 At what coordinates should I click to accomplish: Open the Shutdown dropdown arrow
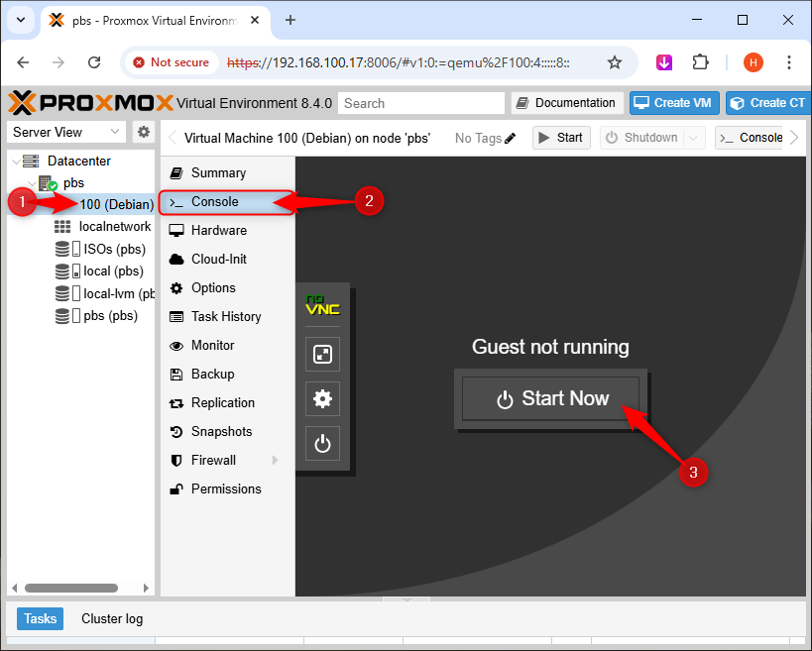693,138
